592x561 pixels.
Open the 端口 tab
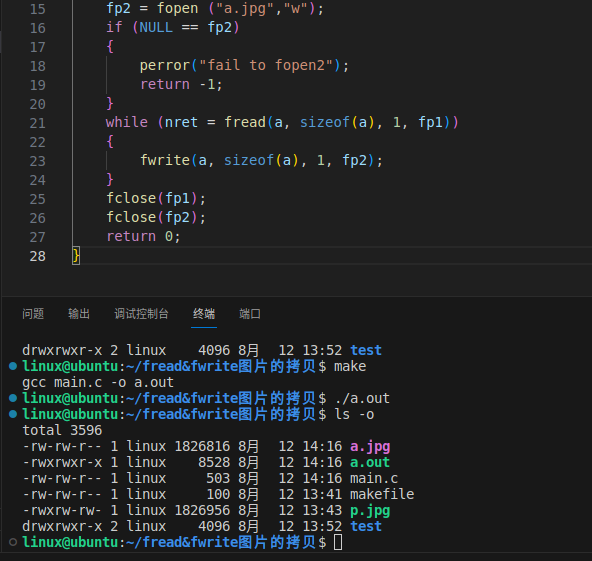tap(250, 314)
